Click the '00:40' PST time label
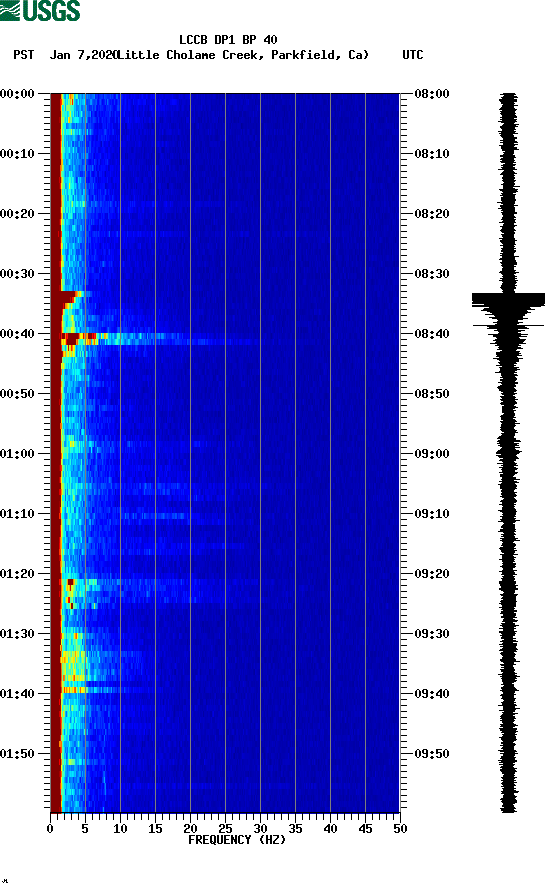 point(17,334)
